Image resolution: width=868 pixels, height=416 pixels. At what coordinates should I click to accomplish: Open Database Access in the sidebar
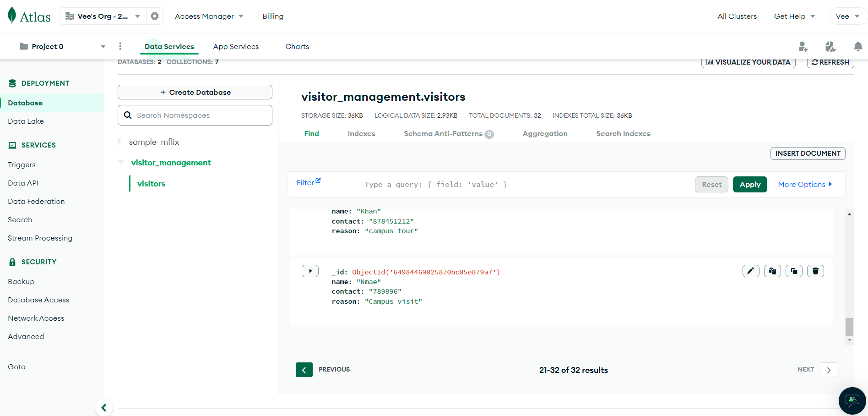[x=38, y=300]
